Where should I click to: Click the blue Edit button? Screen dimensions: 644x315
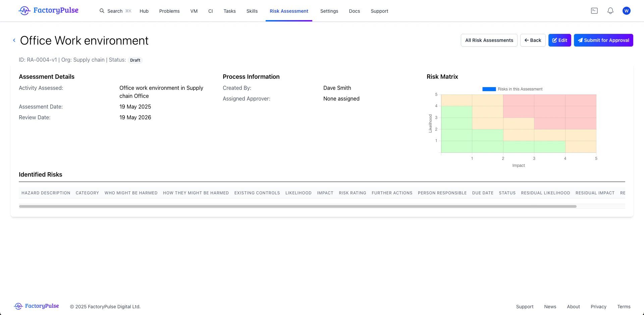tap(560, 40)
